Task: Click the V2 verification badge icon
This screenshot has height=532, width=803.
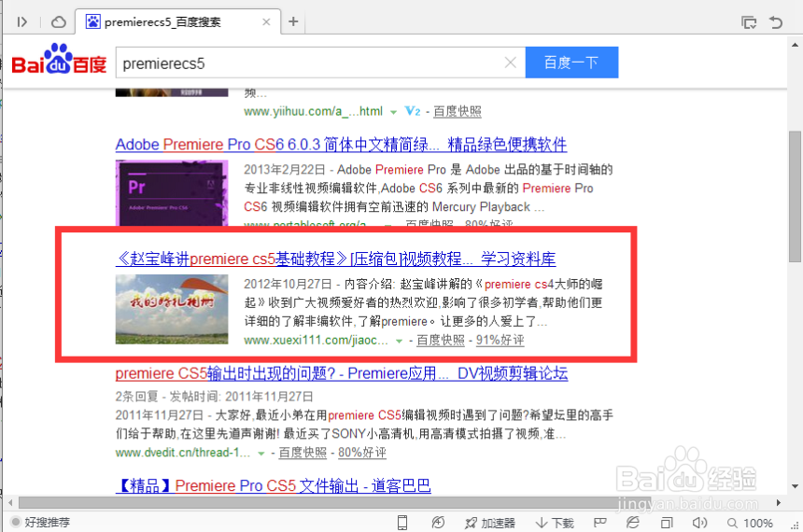Action: (x=413, y=111)
